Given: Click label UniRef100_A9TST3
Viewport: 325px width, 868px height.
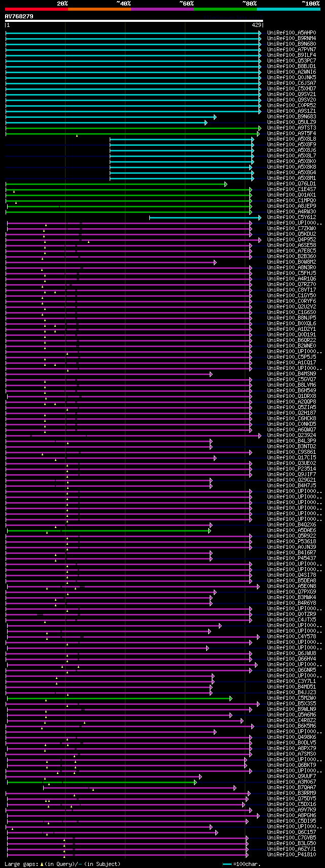Looking at the screenshot, I should tap(291, 128).
